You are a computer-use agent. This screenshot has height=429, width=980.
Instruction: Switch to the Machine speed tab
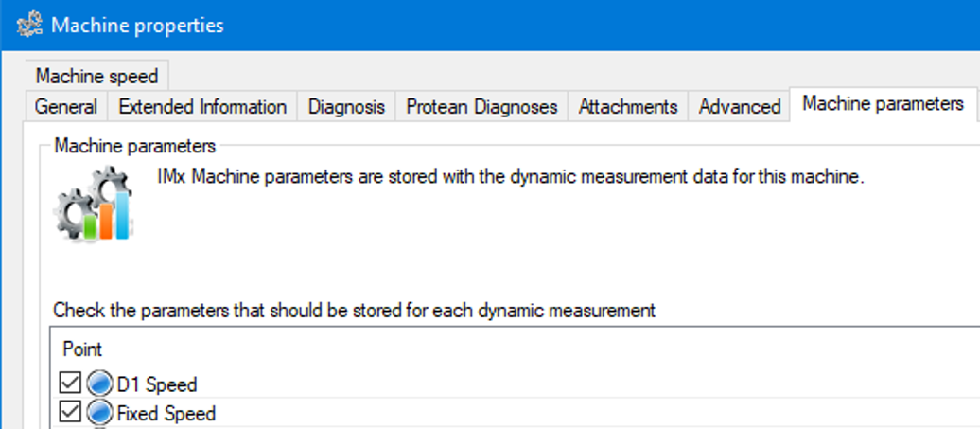tap(96, 76)
